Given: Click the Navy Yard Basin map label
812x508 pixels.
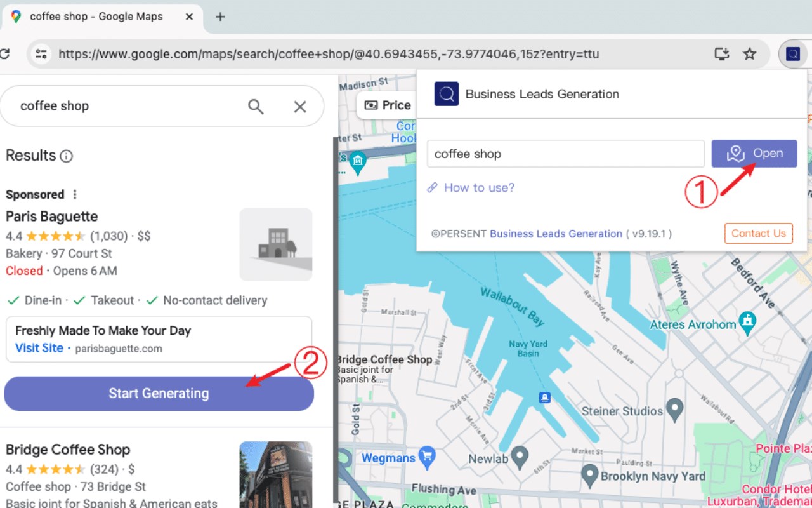Looking at the screenshot, I should (x=528, y=349).
